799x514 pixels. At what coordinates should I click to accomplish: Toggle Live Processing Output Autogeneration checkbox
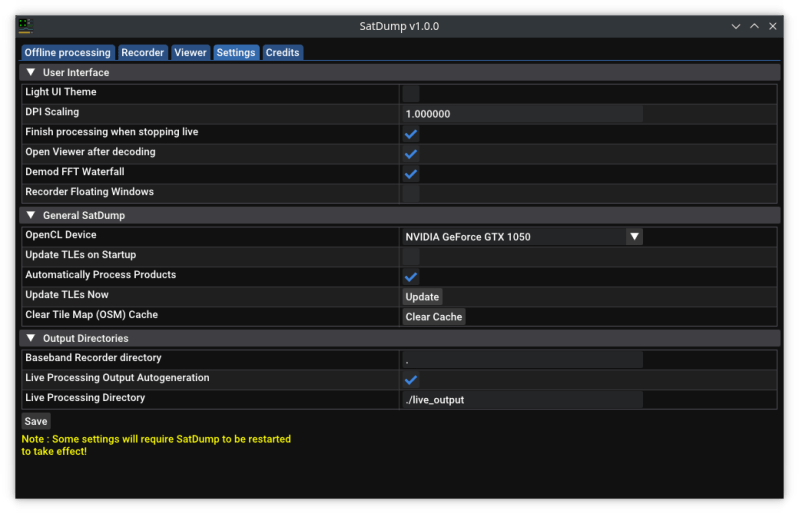[411, 380]
